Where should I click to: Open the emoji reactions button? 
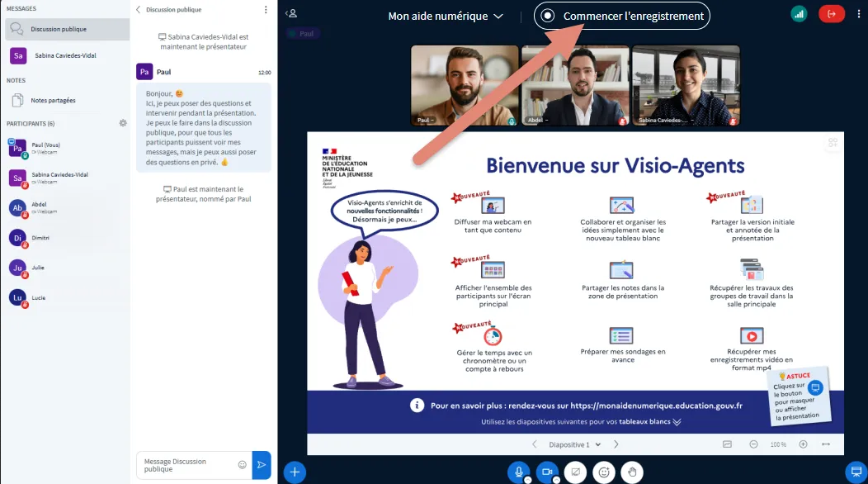click(604, 472)
